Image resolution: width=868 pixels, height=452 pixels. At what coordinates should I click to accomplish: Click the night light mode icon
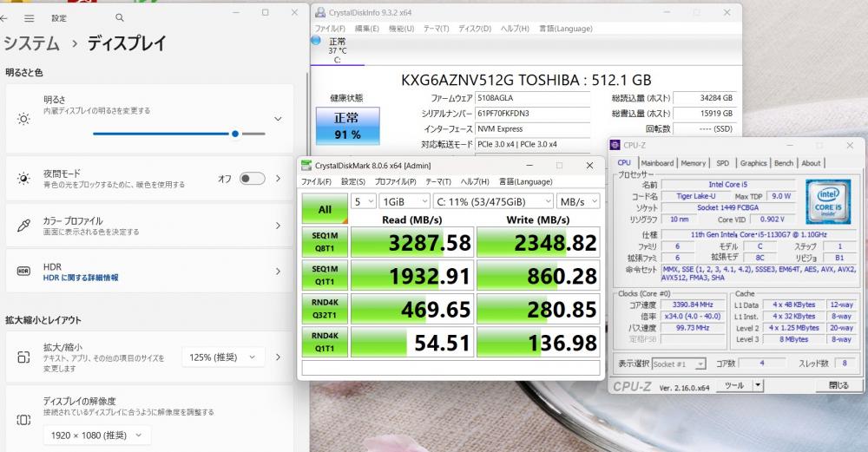[x=23, y=178]
